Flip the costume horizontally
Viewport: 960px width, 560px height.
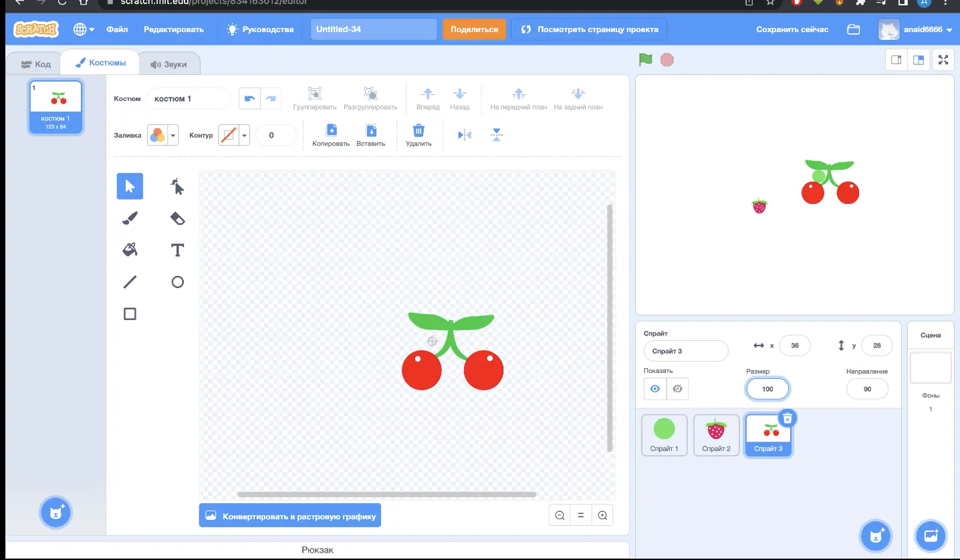pyautogui.click(x=465, y=135)
